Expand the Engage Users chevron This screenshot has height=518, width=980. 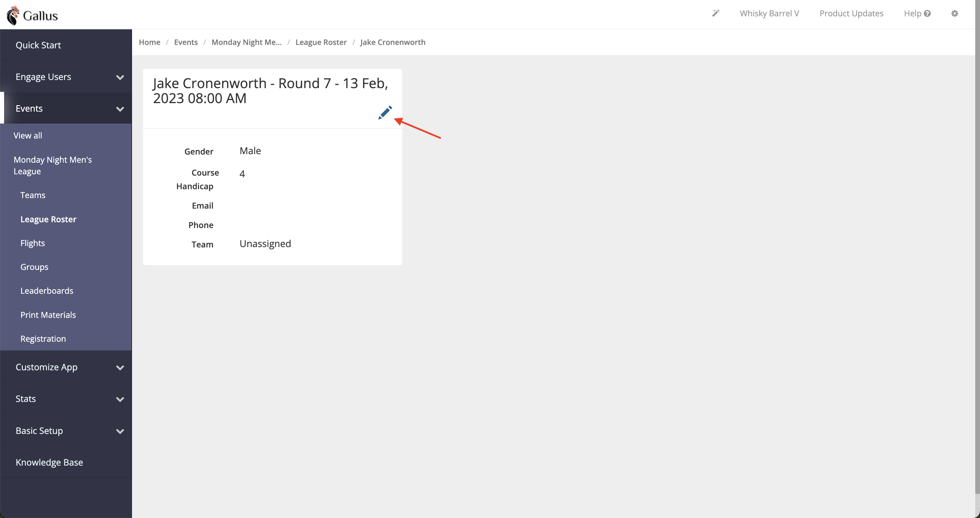(x=120, y=77)
